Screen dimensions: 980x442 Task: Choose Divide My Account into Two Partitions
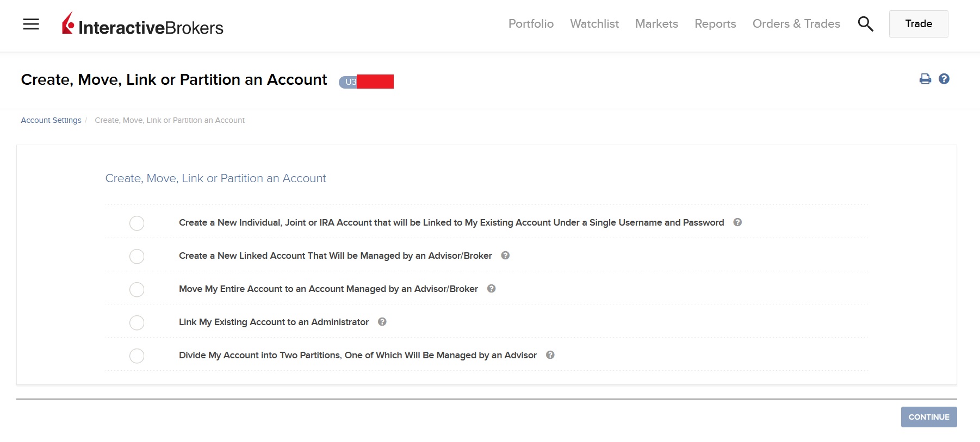[137, 356]
